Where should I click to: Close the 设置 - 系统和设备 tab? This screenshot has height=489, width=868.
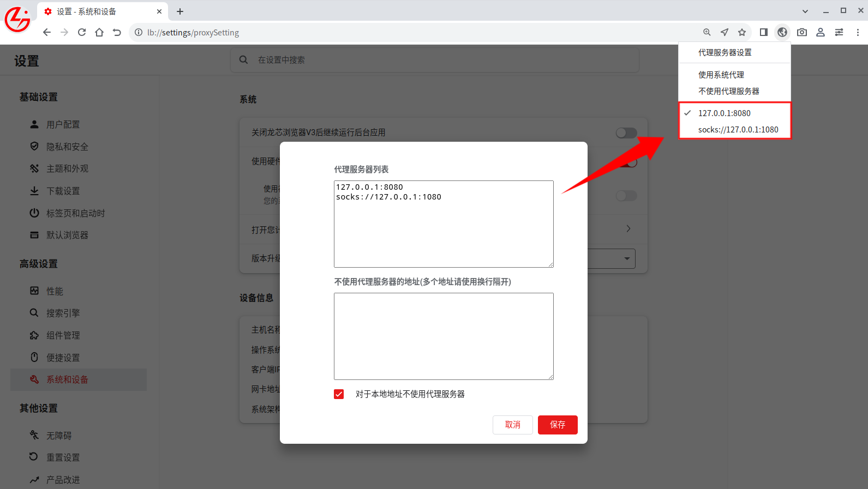[159, 11]
